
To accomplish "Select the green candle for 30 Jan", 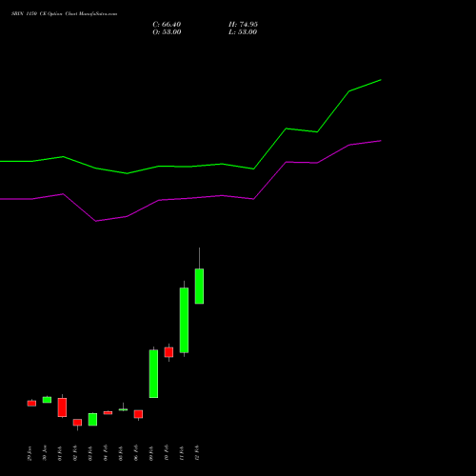I will click(47, 400).
